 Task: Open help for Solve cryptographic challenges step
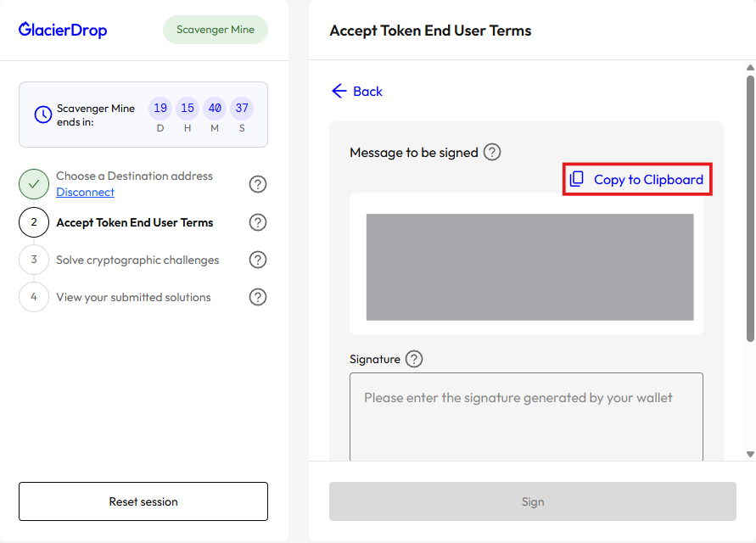pyautogui.click(x=258, y=260)
